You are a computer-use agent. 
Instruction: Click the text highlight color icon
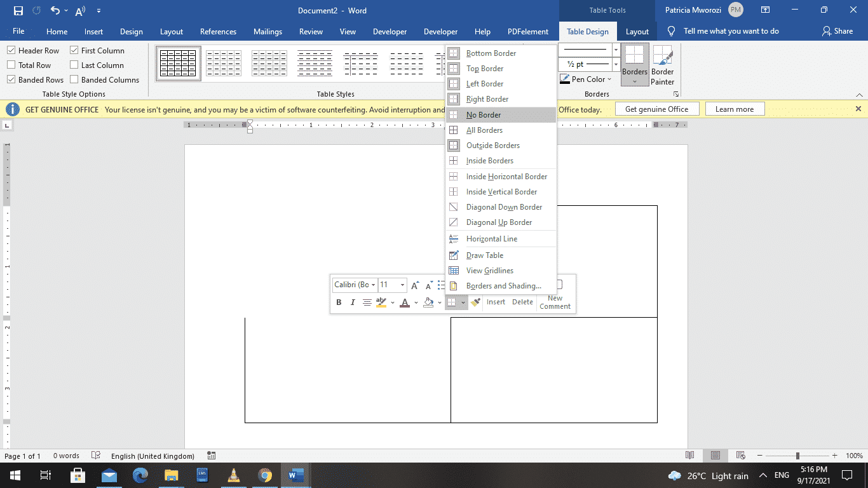pos(380,302)
